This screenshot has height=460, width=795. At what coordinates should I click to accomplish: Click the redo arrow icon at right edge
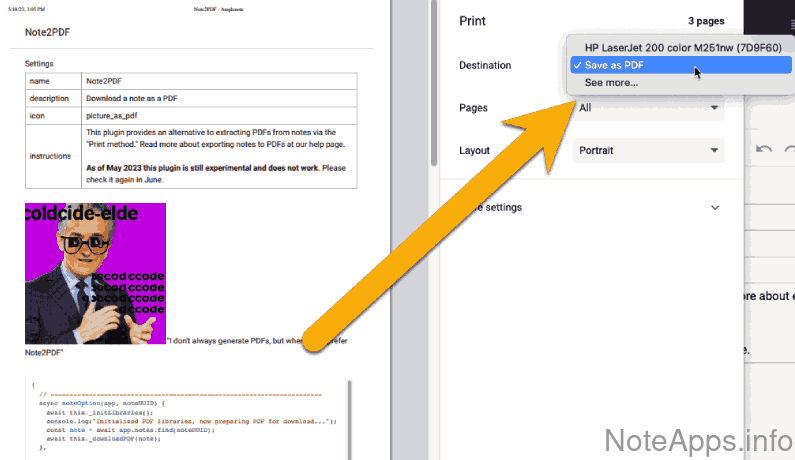(x=790, y=149)
